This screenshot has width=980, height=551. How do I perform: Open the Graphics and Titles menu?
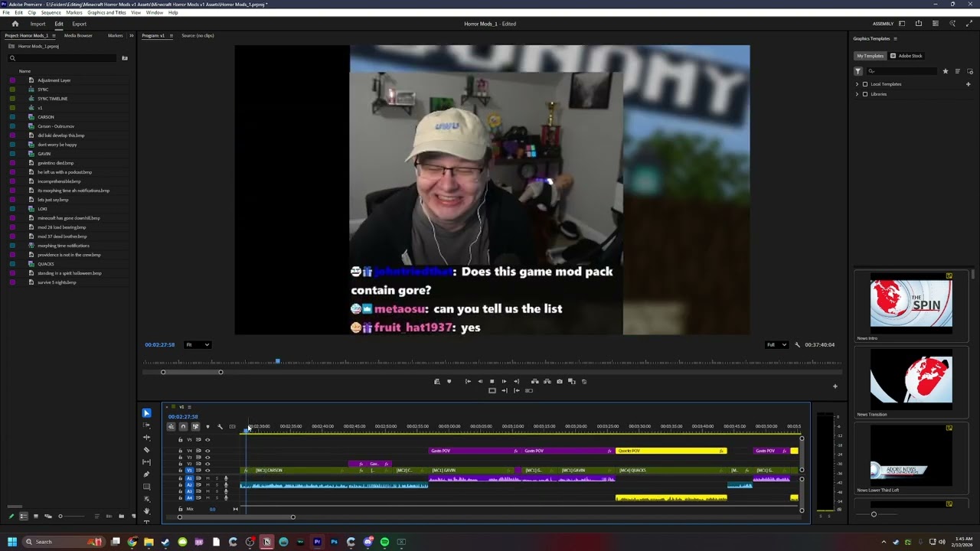(107, 13)
